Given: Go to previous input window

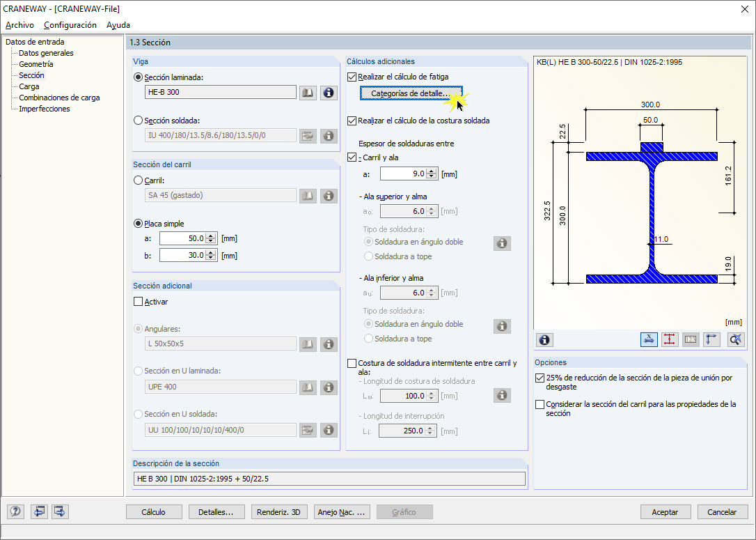Looking at the screenshot, I should click(39, 511).
